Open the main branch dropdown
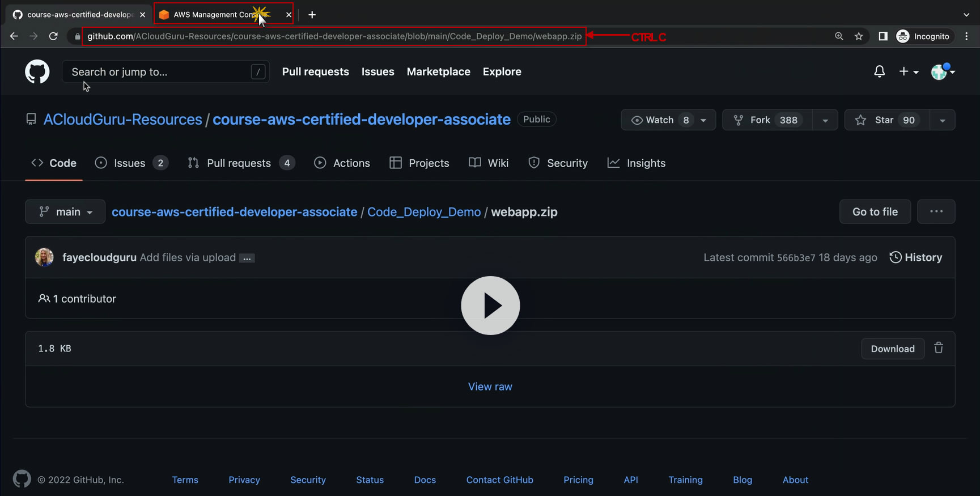This screenshot has height=496, width=980. 65,212
